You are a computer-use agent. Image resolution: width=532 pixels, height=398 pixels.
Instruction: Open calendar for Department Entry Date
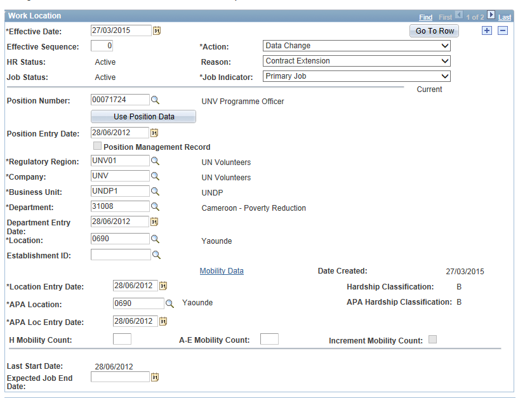154,222
